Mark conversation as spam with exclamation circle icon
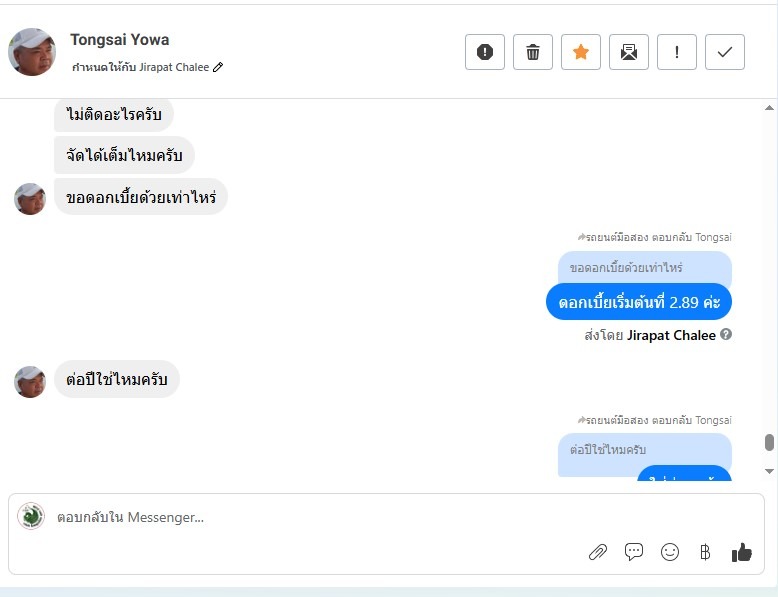This screenshot has height=597, width=778. coord(485,52)
